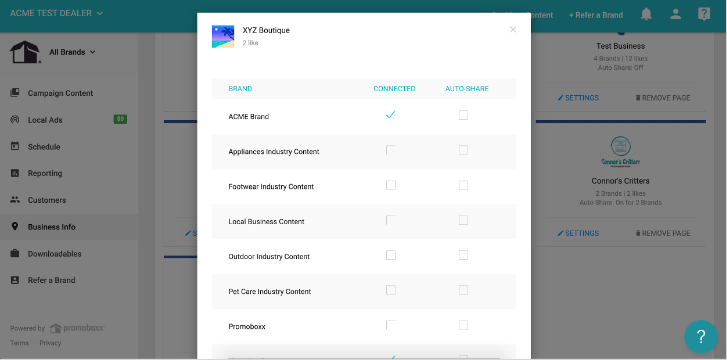The width and height of the screenshot is (727, 360).
Task: Open the Terms link
Action: coord(19,343)
